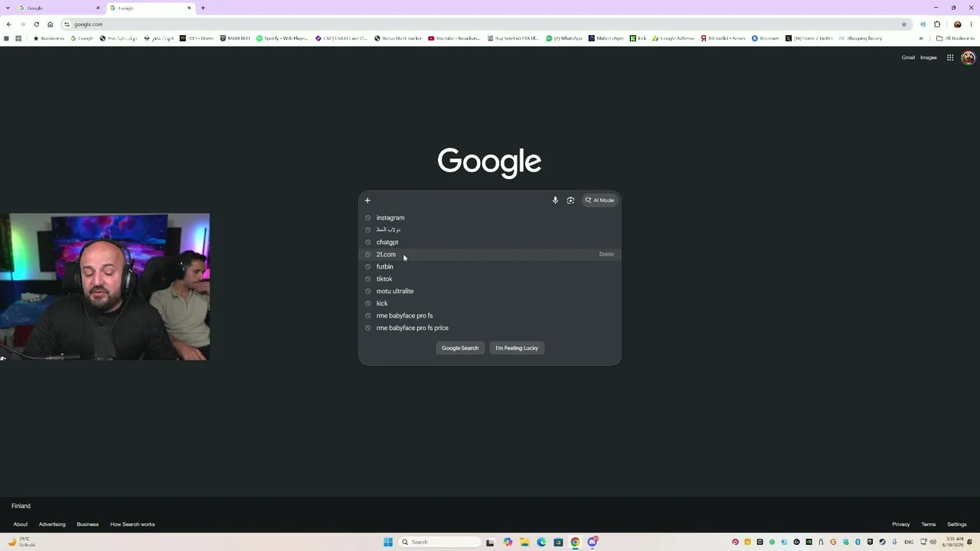980x551 pixels.
Task: Click the Chrome profile avatar in toolbar
Action: tap(957, 24)
